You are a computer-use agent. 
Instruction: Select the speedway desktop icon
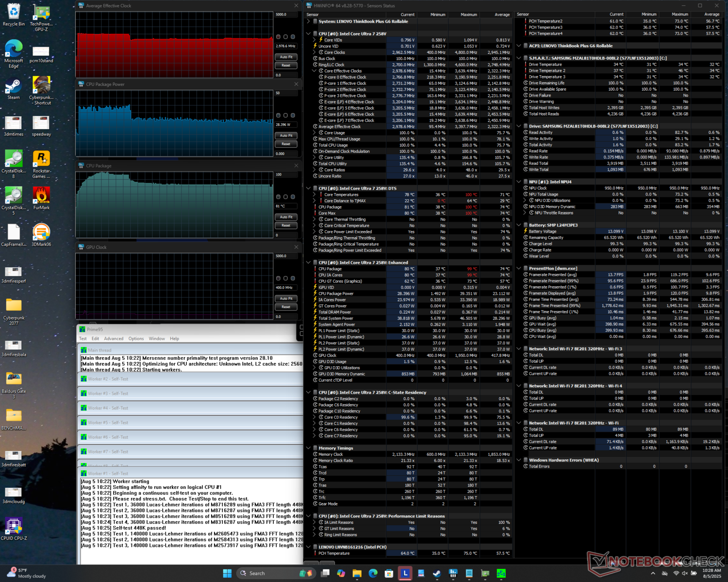tap(41, 127)
